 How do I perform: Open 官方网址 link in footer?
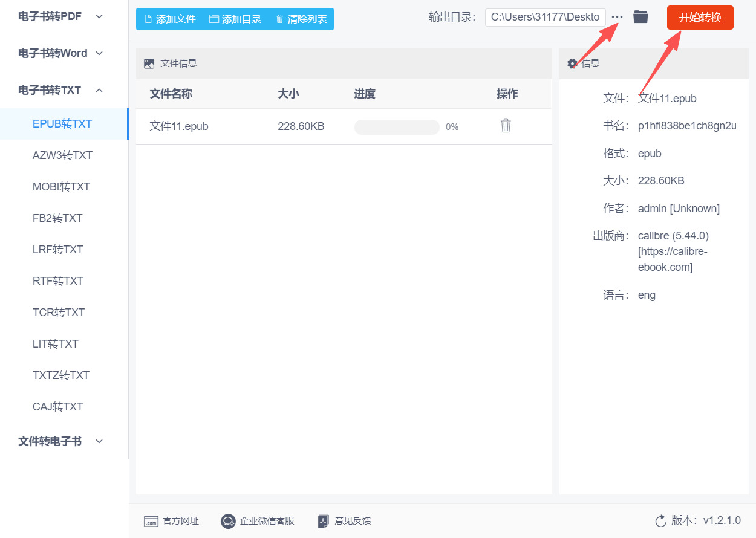[x=181, y=521]
